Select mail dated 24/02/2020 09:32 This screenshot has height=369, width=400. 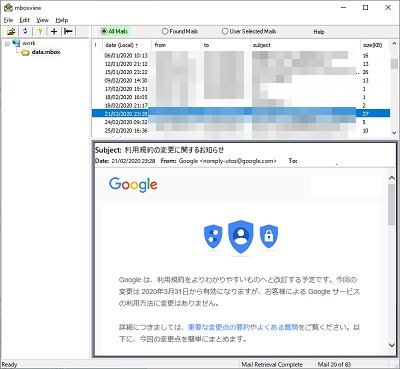pos(241,122)
